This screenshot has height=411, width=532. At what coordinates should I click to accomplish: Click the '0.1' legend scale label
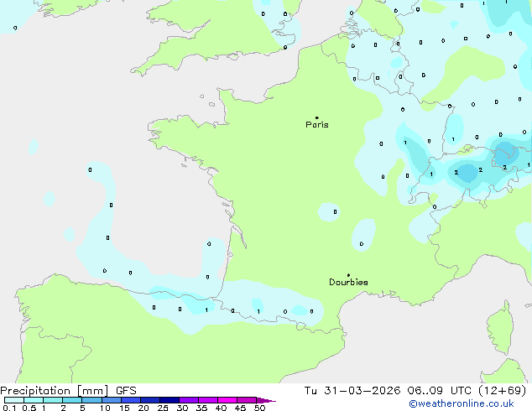click(8, 408)
